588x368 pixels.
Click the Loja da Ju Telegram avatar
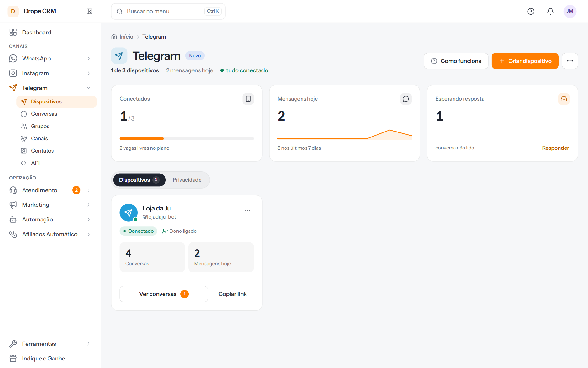click(x=129, y=213)
